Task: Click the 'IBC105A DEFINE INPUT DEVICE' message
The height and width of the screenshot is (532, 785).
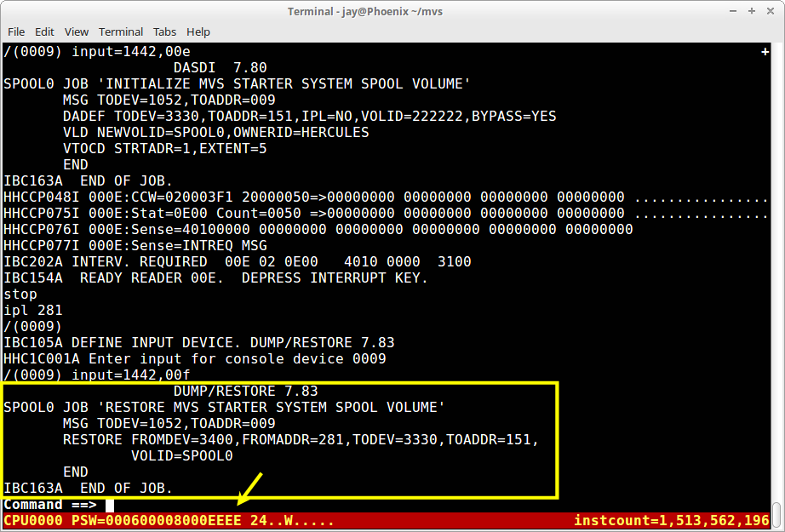Action: [x=198, y=342]
